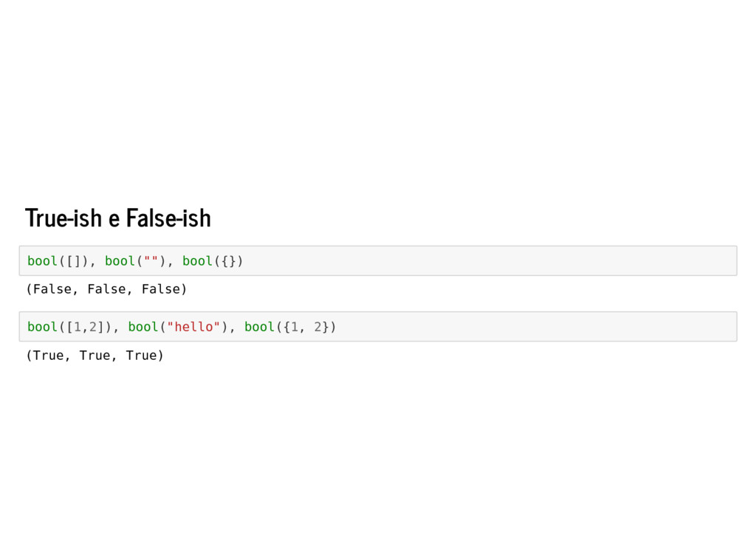Click the (True, True, True) output
This screenshot has height=551, width=756.
click(x=95, y=356)
